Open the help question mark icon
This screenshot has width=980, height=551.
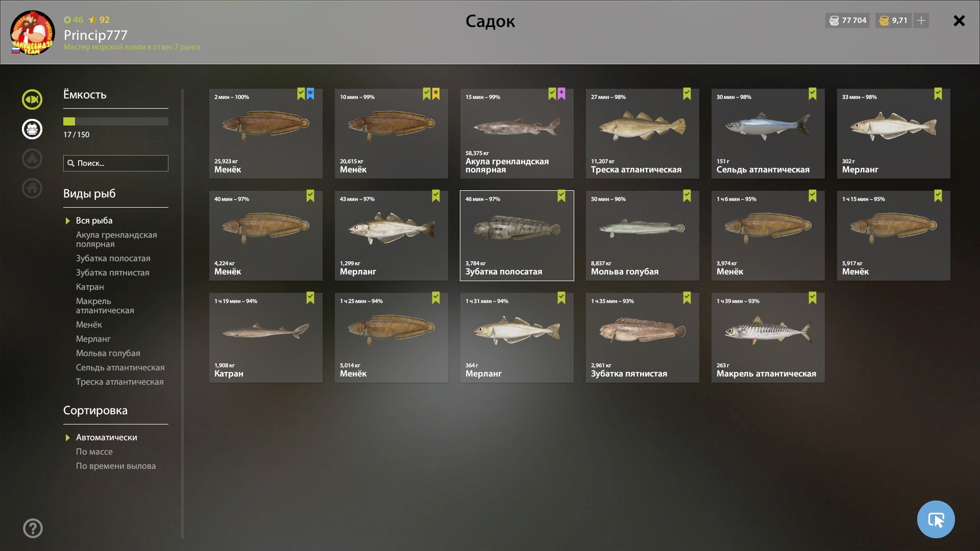33,528
